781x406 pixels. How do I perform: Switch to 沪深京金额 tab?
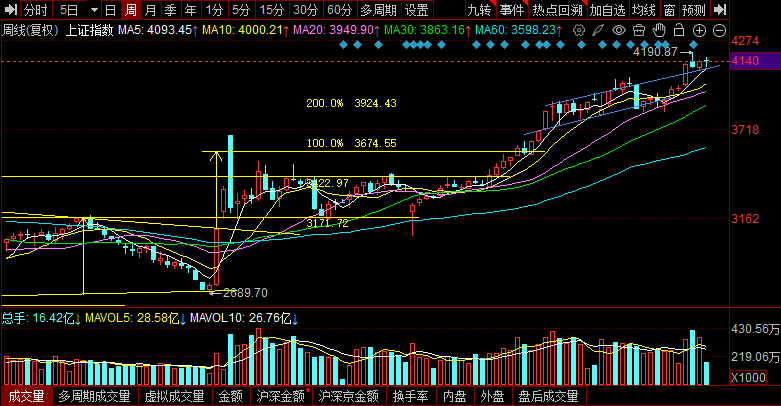pyautogui.click(x=349, y=397)
